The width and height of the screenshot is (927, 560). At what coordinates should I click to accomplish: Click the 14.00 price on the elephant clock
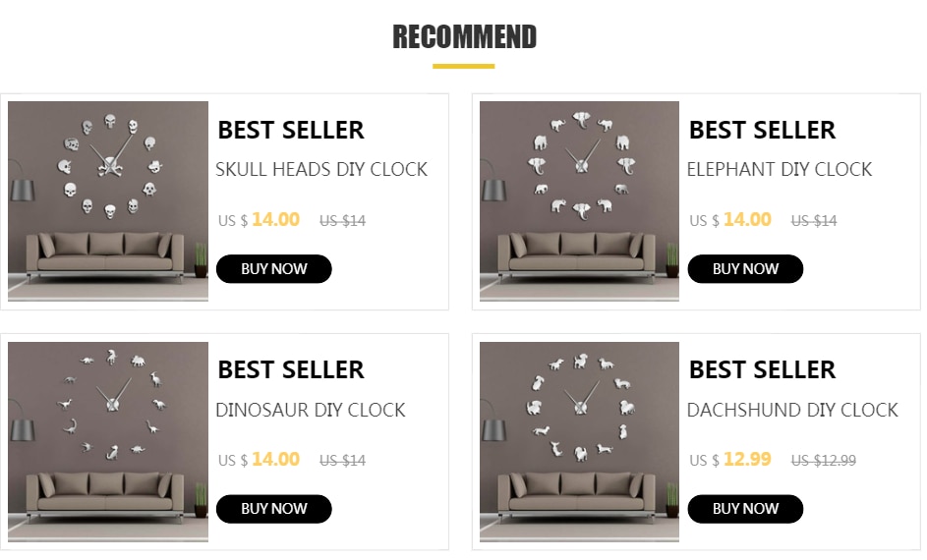(x=747, y=219)
